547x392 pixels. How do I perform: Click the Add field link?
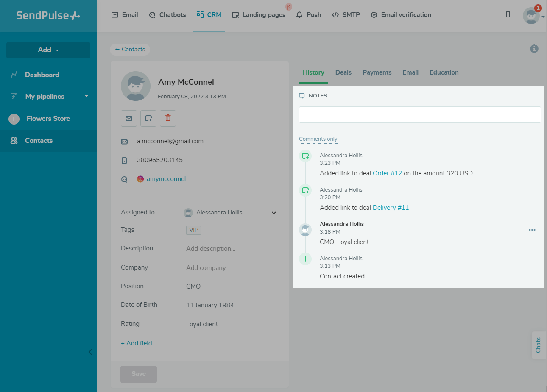[137, 343]
